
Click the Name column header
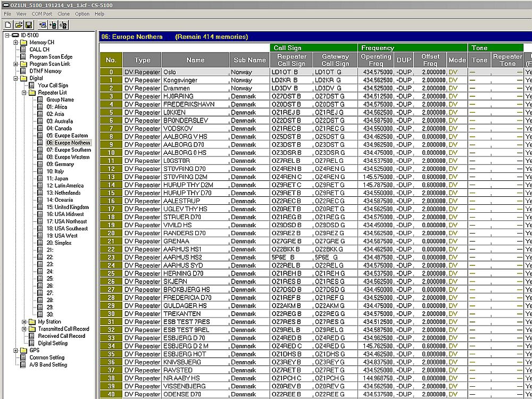[195, 60]
